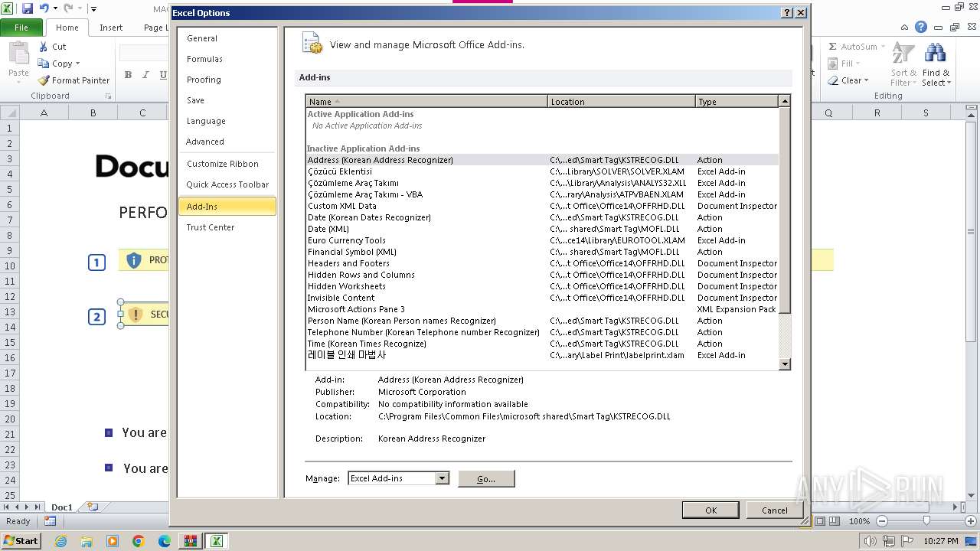Sort add-ins by Location column header
The width and height of the screenshot is (980, 551).
point(622,101)
